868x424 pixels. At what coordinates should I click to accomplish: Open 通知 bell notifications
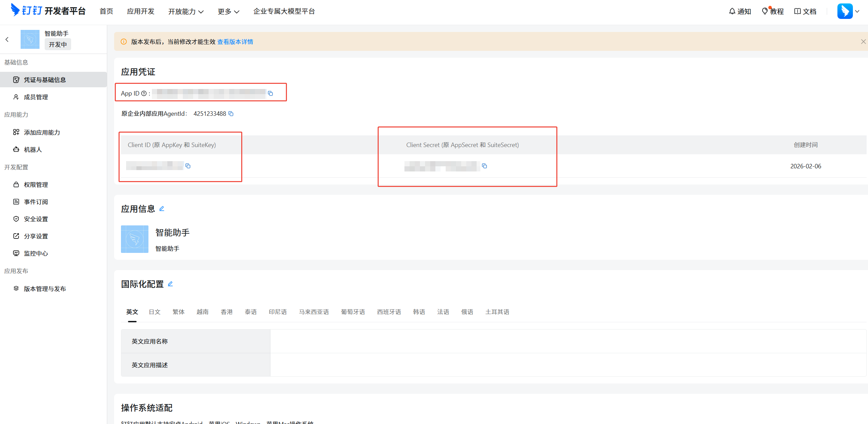pyautogui.click(x=740, y=11)
